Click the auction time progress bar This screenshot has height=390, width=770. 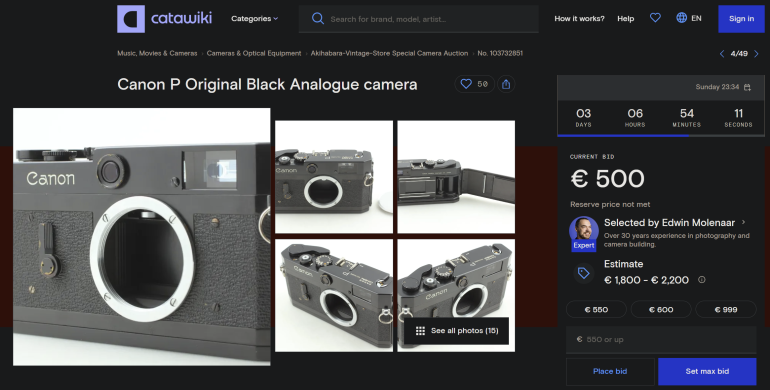(661, 136)
